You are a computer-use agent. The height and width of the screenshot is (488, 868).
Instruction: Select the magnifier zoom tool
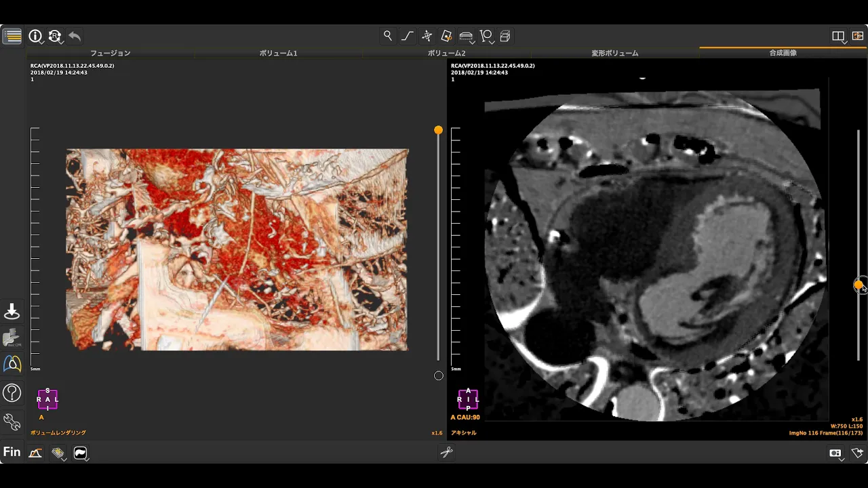[x=388, y=36]
